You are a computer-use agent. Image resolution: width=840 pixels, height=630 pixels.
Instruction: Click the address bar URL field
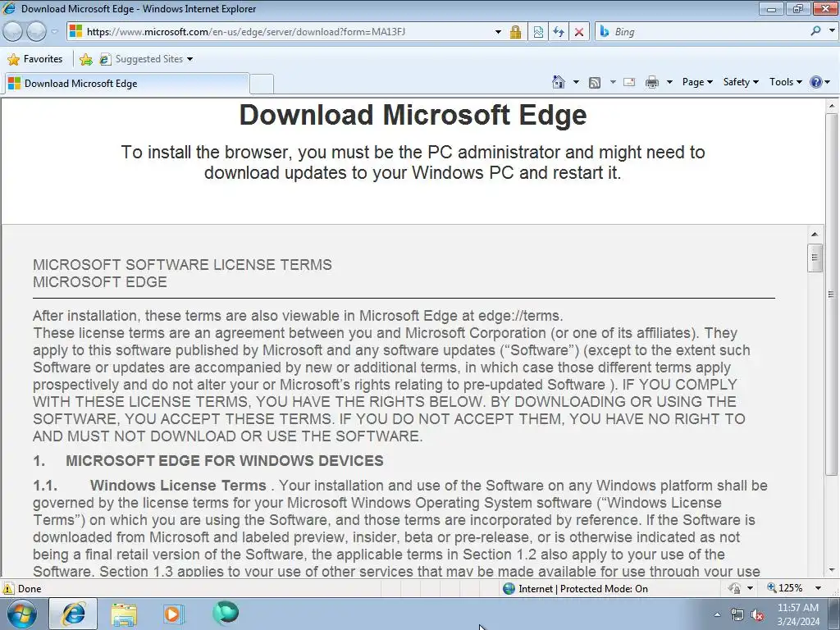(x=288, y=32)
